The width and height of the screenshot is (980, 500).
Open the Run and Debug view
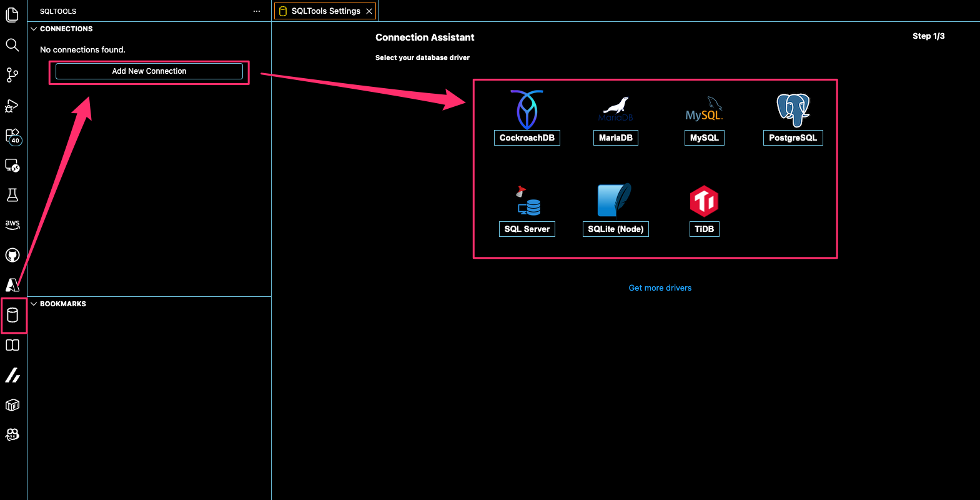point(12,106)
